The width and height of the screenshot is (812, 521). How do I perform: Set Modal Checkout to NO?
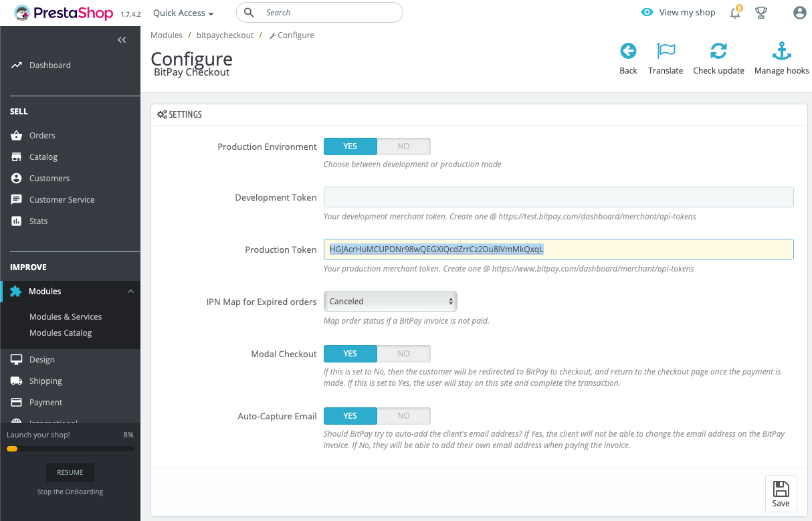tap(404, 354)
